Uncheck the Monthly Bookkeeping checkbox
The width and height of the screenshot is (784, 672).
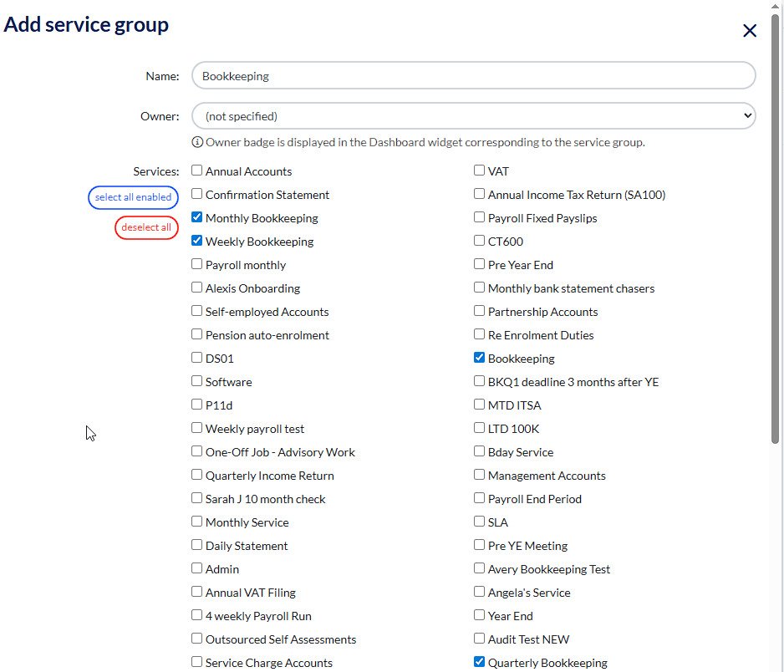tap(197, 217)
